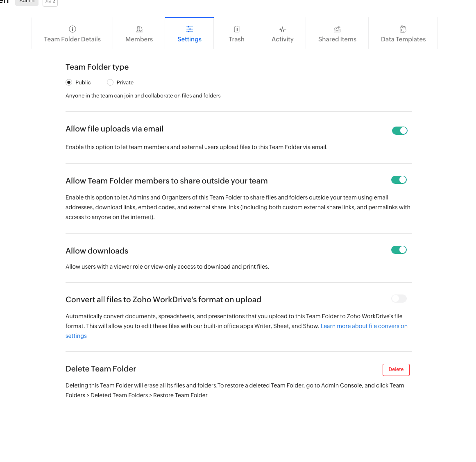This screenshot has height=462, width=476.
Task: Click the Team Folder Details info icon
Action: coord(73,29)
